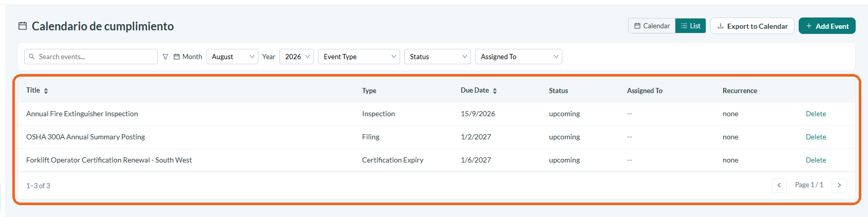The height and width of the screenshot is (217, 868).
Task: Click the sort arrows next to Title
Action: click(46, 91)
